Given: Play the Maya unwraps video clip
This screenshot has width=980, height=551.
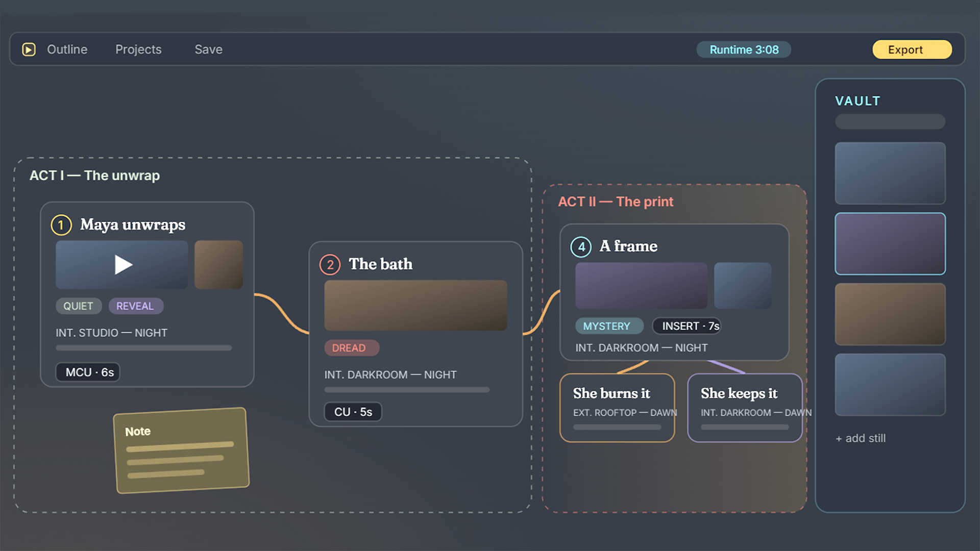Looking at the screenshot, I should click(122, 265).
